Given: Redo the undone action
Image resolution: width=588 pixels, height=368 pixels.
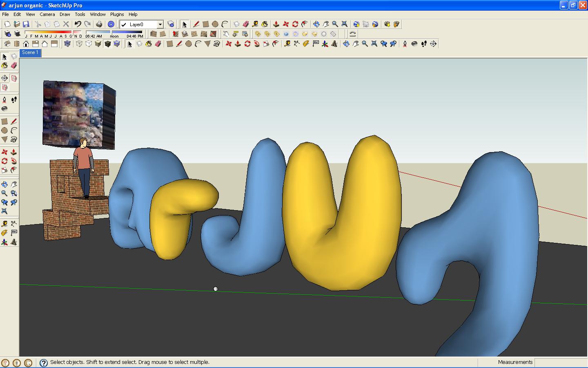Looking at the screenshot, I should (87, 24).
